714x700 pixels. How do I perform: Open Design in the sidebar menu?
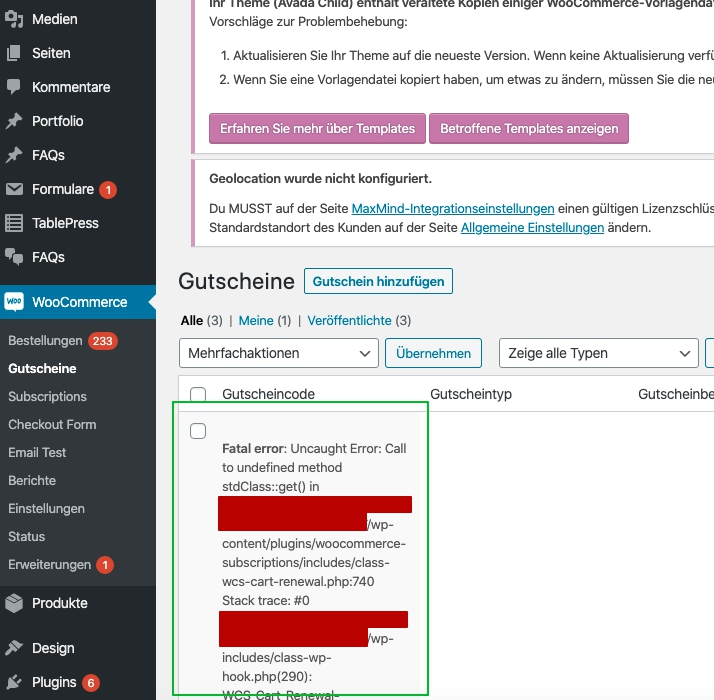coord(53,648)
